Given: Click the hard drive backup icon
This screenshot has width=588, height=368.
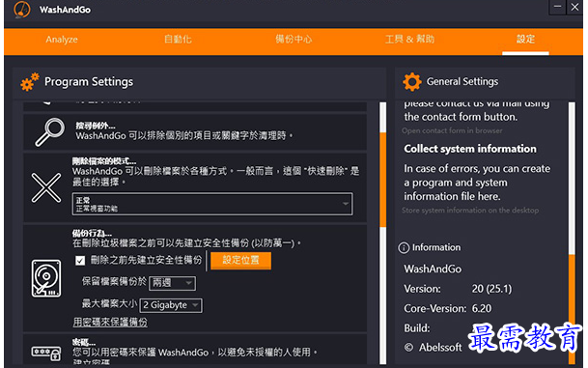Looking at the screenshot, I should tap(46, 278).
